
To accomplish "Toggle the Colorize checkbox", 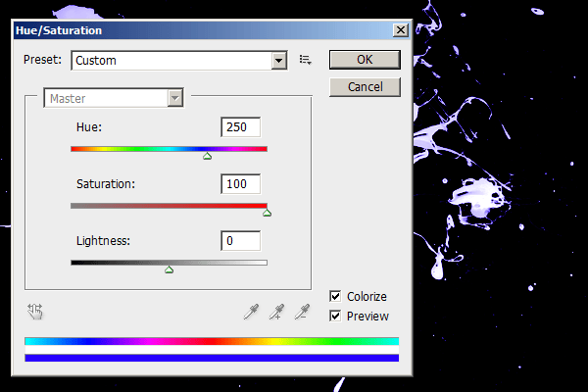I will [x=335, y=296].
